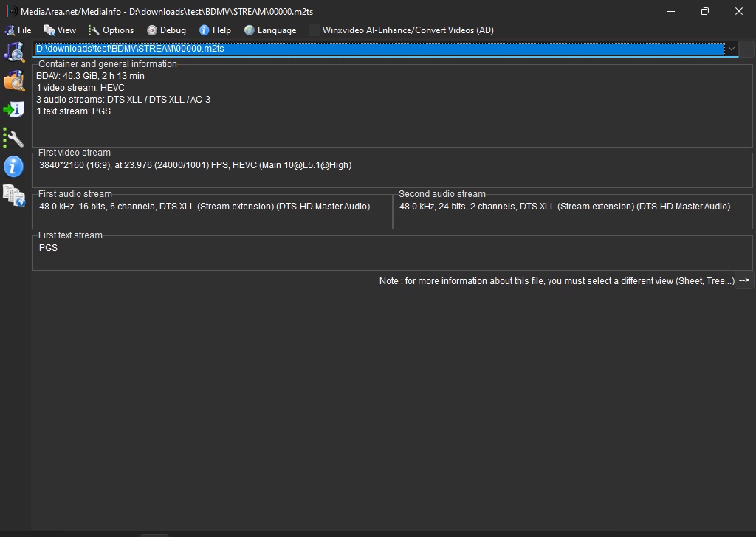Click the Open File sidebar icon
756x537 pixels.
(14, 52)
